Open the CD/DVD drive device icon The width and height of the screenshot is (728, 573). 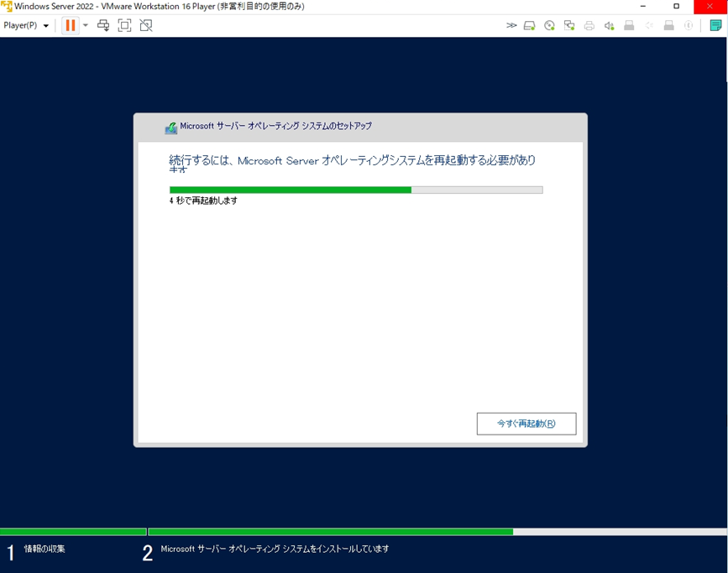[549, 25]
